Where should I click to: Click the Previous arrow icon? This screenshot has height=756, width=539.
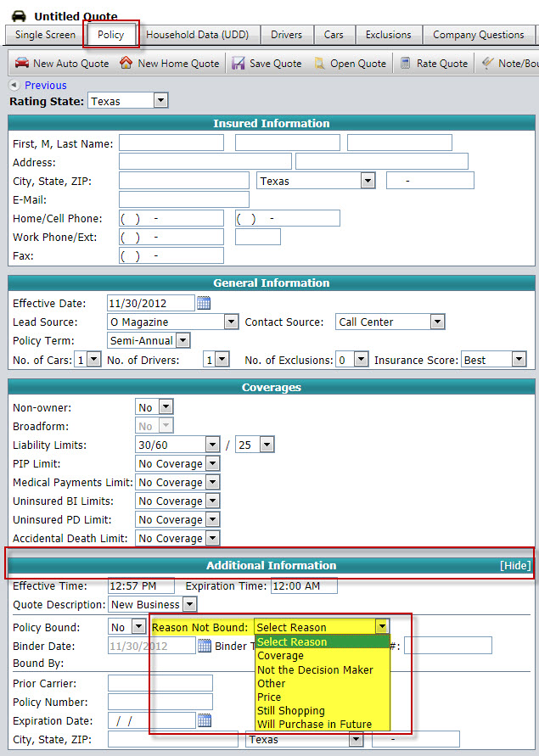(14, 85)
